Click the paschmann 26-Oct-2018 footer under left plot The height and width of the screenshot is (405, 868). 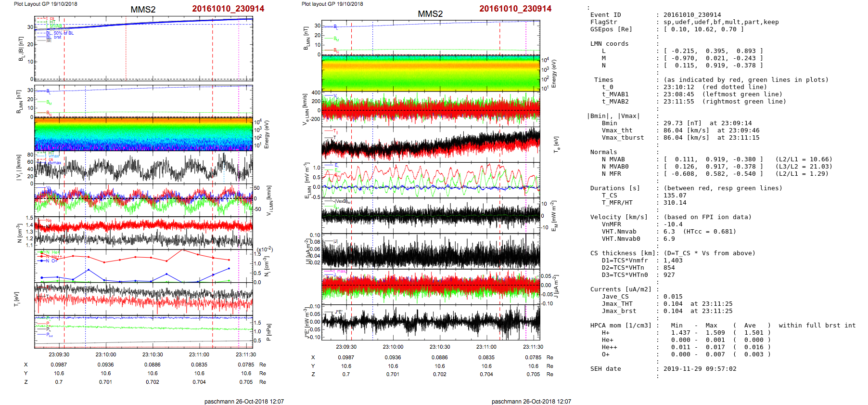pyautogui.click(x=244, y=401)
